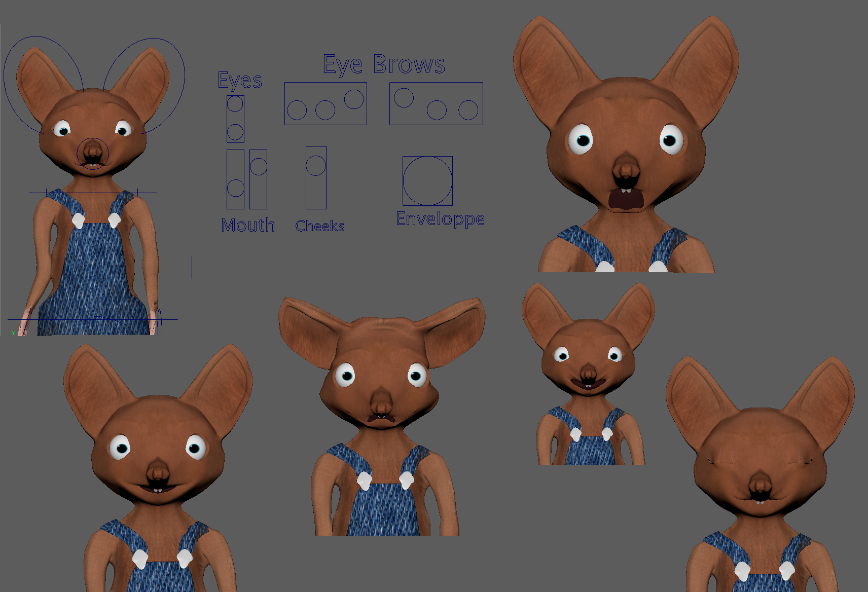Click the 'Mouth' label
Image resolution: width=868 pixels, height=592 pixels.
248,225
